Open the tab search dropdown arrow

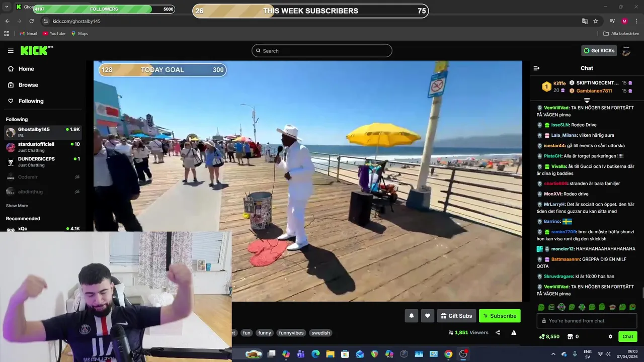pos(7,7)
